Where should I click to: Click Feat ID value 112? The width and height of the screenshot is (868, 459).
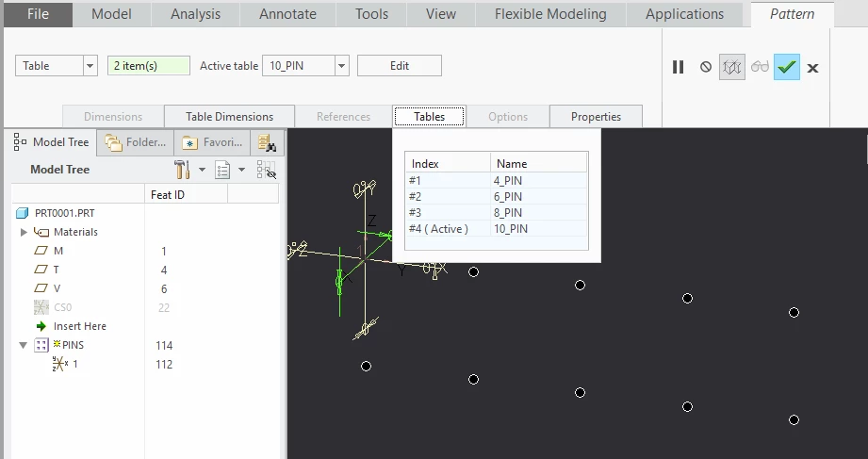point(164,365)
